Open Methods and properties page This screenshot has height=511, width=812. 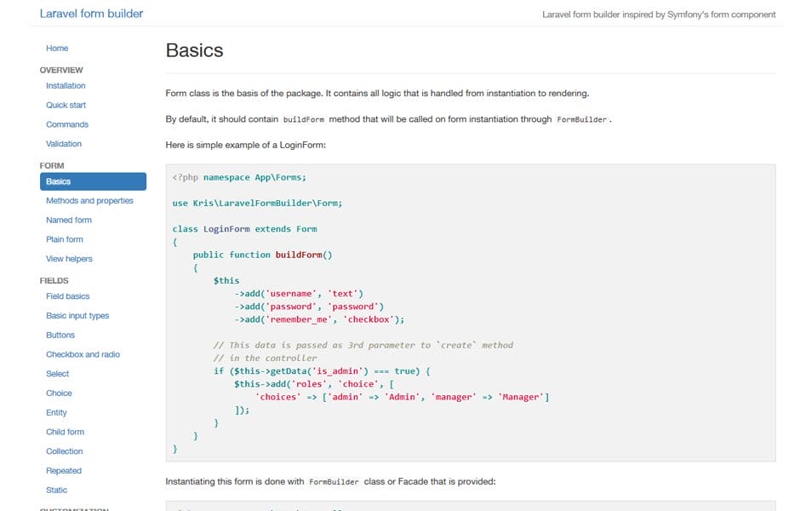click(x=89, y=200)
